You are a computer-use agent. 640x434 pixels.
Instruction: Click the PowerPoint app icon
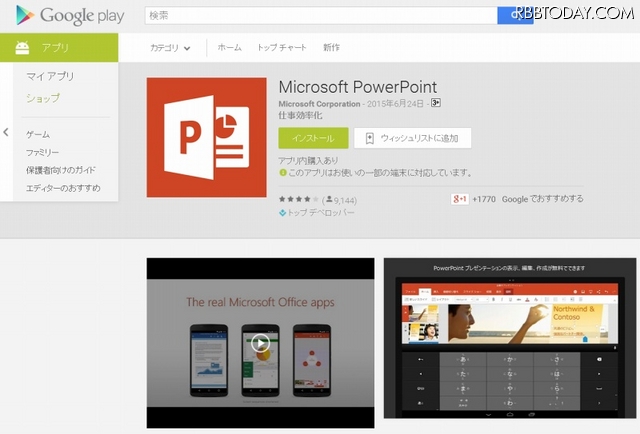point(207,138)
